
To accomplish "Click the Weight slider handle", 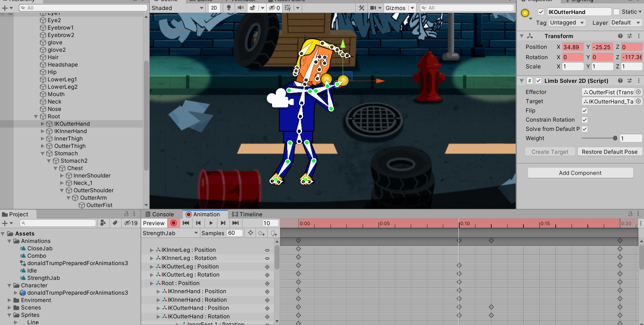I will pos(615,138).
